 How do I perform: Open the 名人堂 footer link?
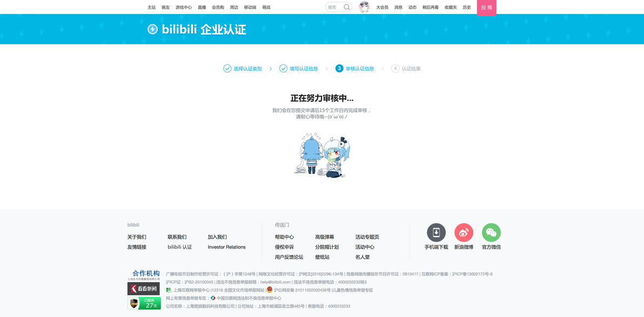(x=363, y=257)
